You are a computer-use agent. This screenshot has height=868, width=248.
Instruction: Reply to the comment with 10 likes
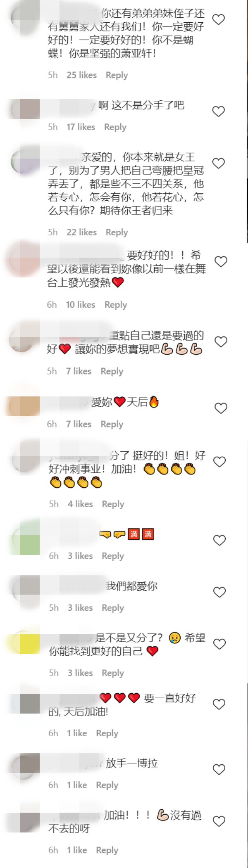[116, 305]
